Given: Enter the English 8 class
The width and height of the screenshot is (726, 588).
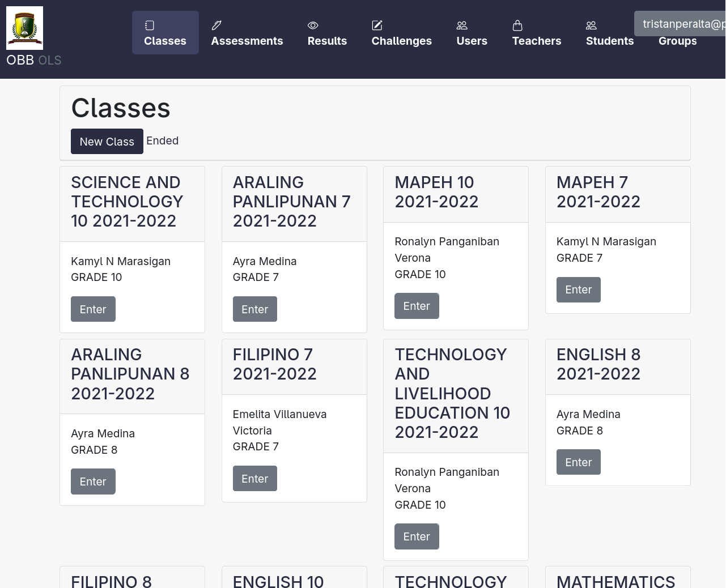Looking at the screenshot, I should tap(578, 462).
